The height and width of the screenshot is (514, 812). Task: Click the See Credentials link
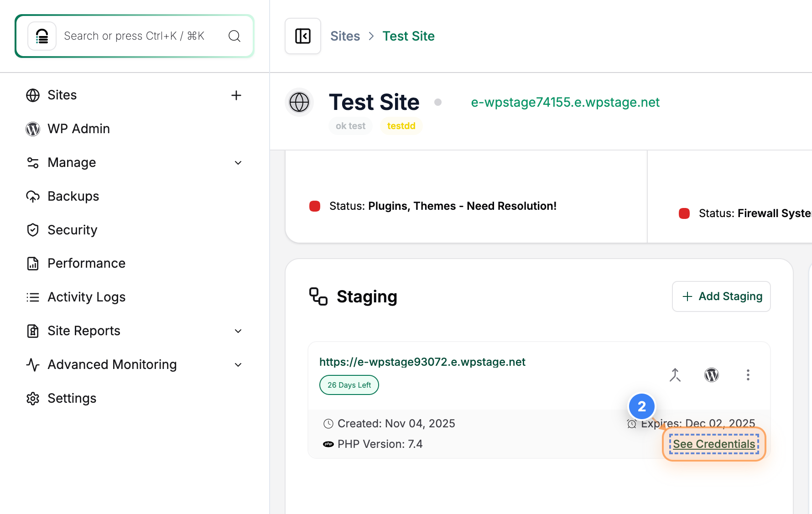(x=714, y=444)
